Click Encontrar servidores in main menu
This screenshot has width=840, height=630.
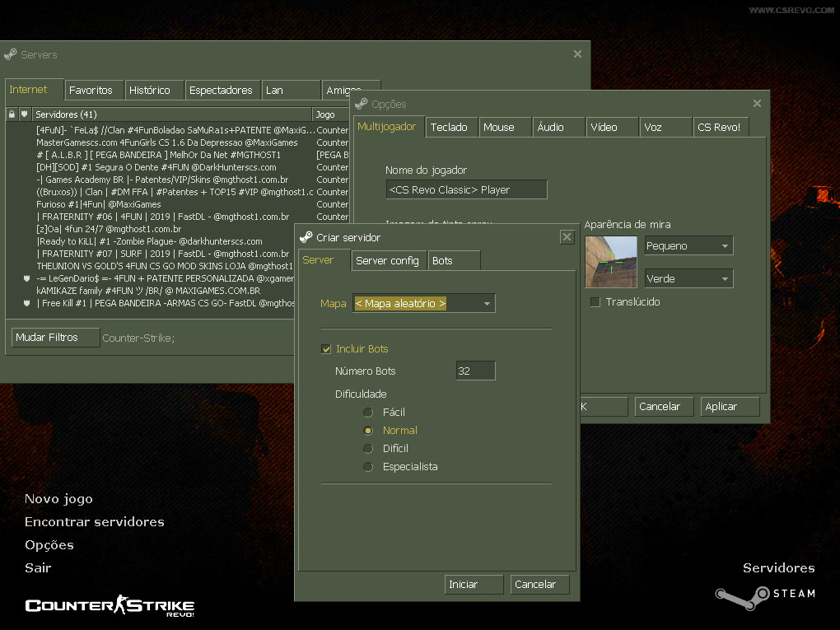[x=94, y=522]
